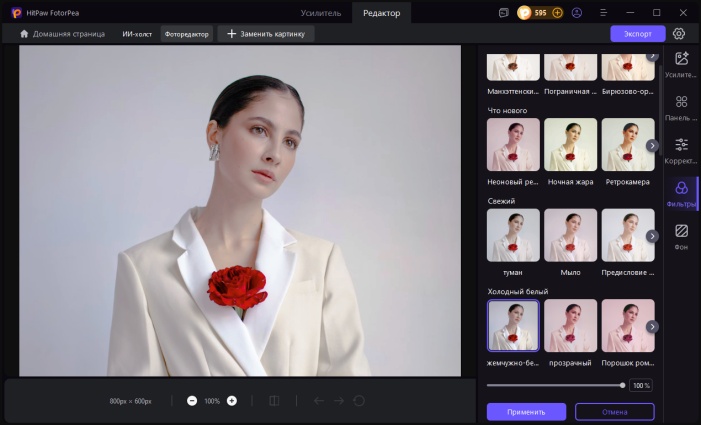The height and width of the screenshot is (425, 701).
Task: Click the filter intensity slider handle
Action: (x=622, y=385)
